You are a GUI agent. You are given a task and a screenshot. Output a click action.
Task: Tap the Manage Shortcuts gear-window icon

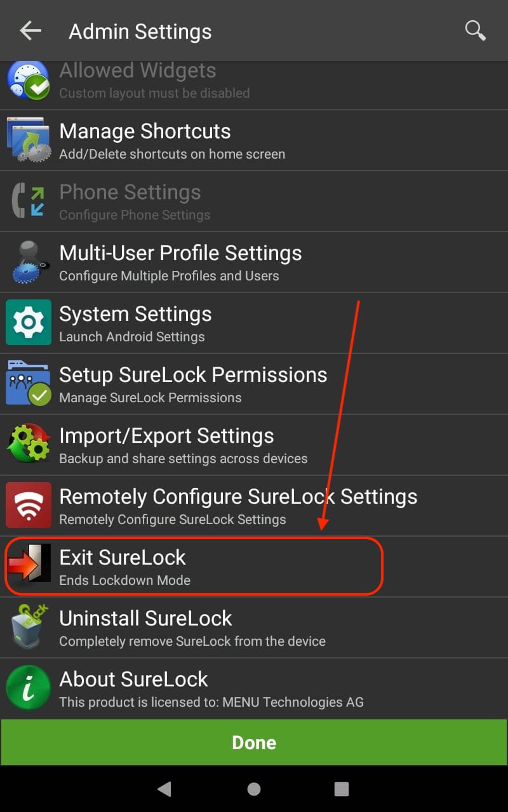29,140
